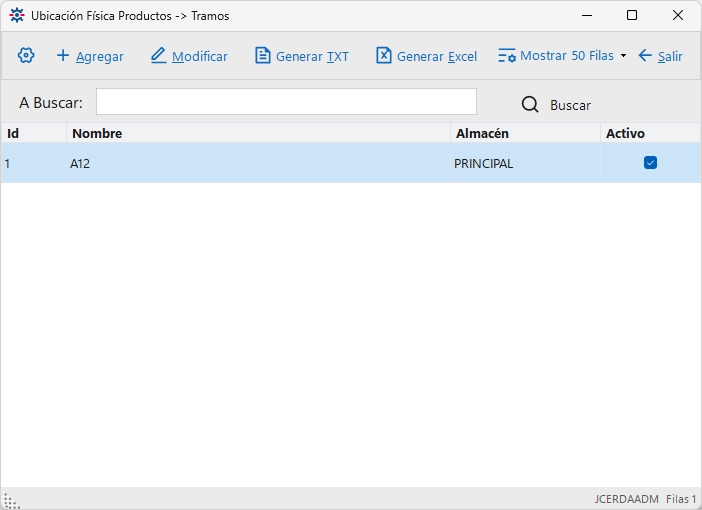
Task: Open the settings gear icon in toolbar
Action: (x=26, y=56)
